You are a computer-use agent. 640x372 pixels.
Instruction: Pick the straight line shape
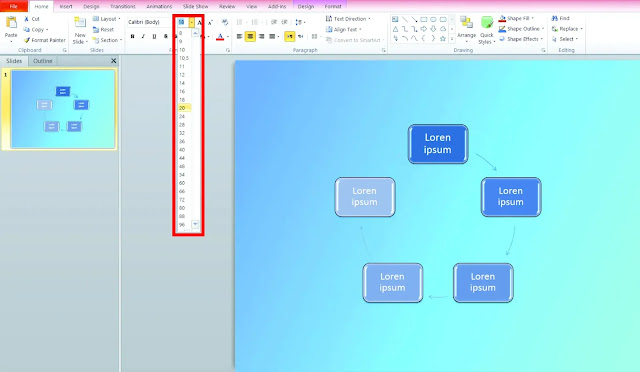[404, 19]
